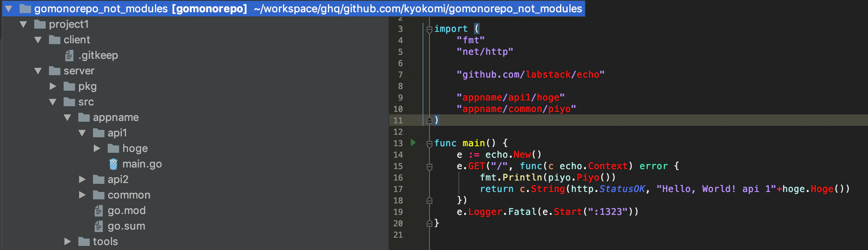Click line number 19 in gutter

click(398, 212)
